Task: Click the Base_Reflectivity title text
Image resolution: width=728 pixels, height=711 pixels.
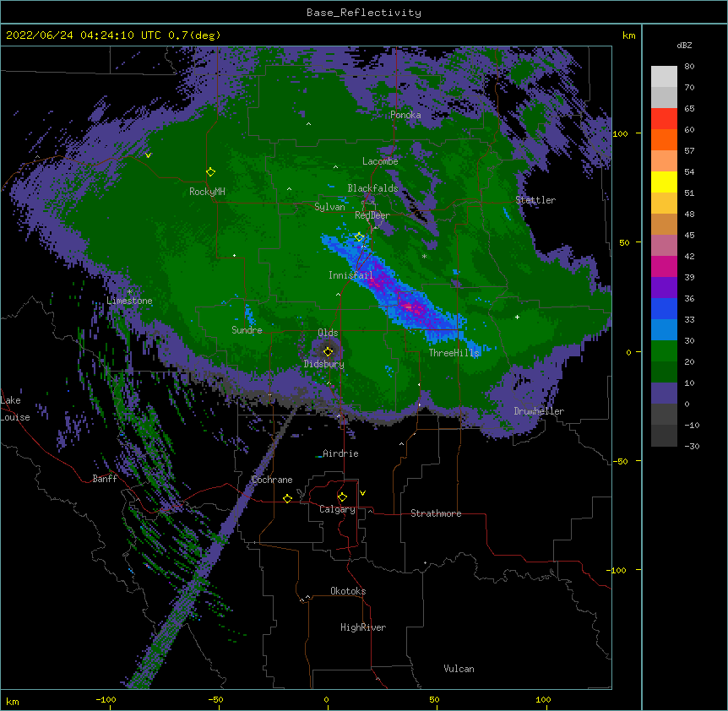Action: (x=364, y=13)
